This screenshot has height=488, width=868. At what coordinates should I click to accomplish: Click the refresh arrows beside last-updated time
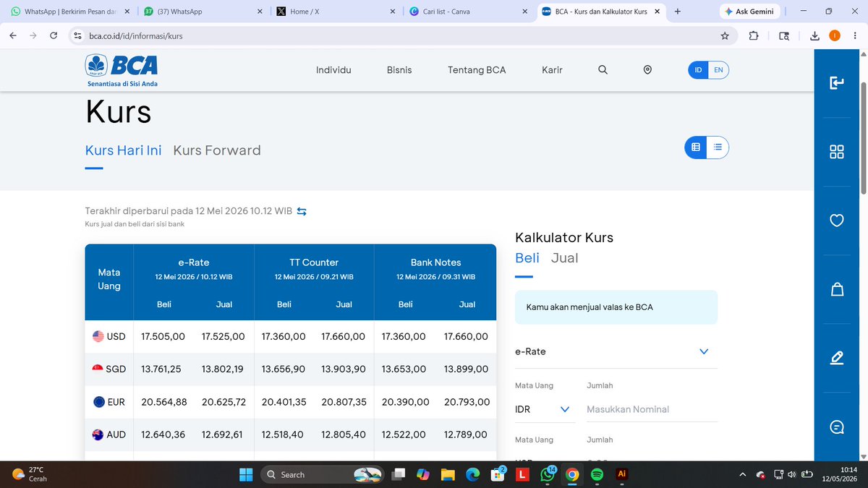(302, 211)
